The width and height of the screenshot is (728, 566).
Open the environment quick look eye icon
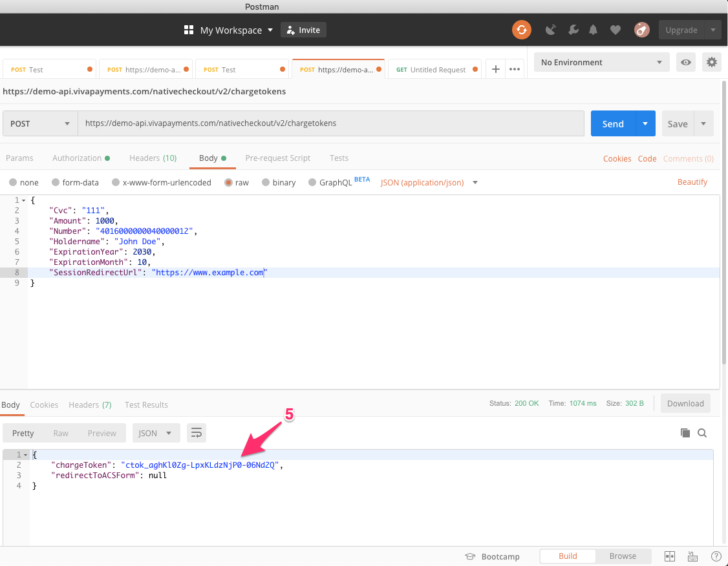pos(686,62)
